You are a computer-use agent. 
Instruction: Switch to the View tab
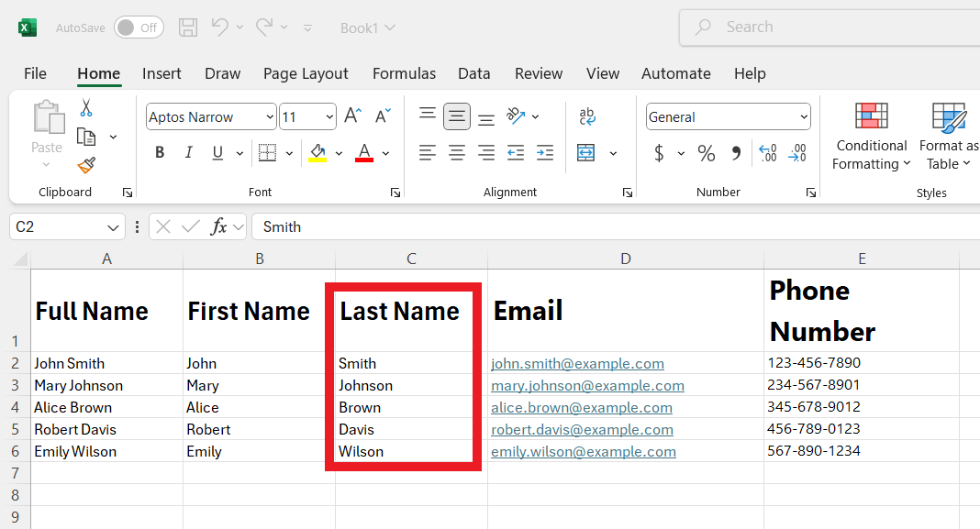pos(603,73)
